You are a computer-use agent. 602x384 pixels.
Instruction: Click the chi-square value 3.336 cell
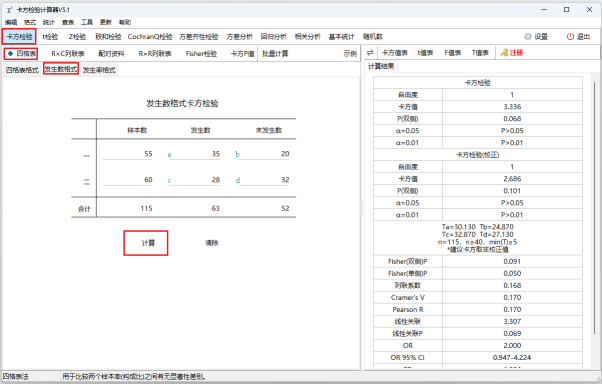tap(512, 107)
